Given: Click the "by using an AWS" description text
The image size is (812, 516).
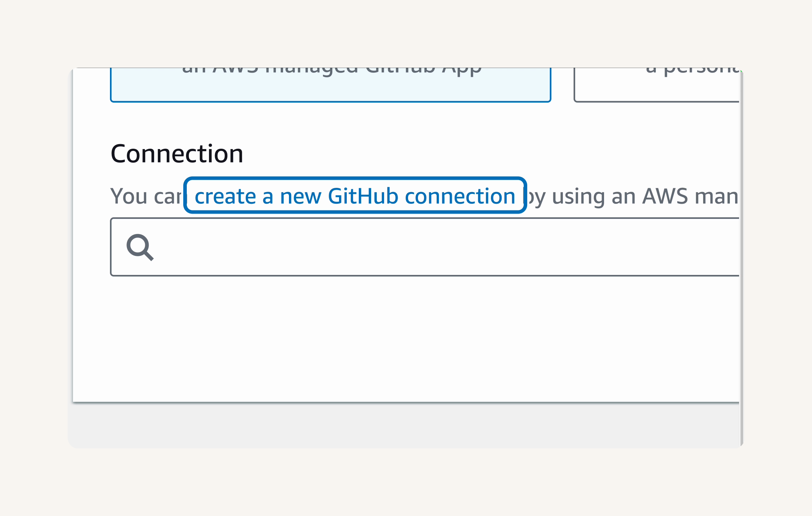Looking at the screenshot, I should tap(605, 196).
